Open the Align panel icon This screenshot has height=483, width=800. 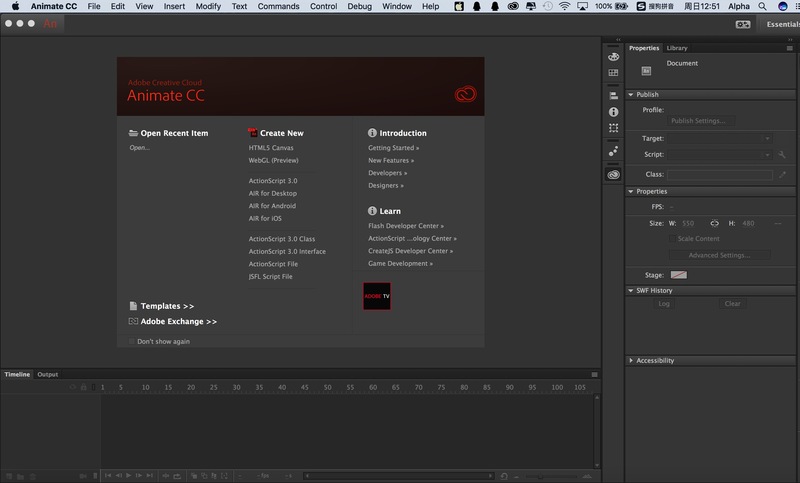pyautogui.click(x=613, y=96)
